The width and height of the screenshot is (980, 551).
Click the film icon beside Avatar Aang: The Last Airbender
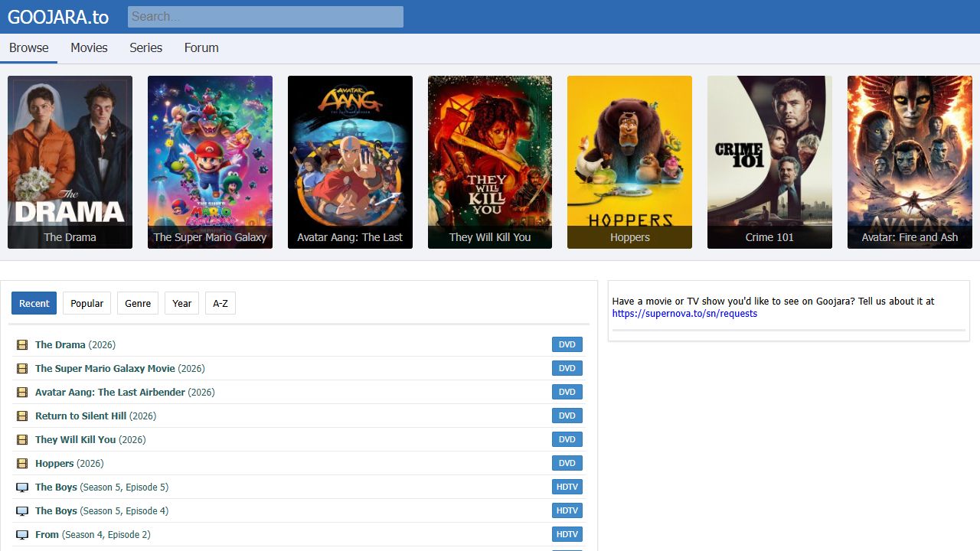(x=22, y=393)
